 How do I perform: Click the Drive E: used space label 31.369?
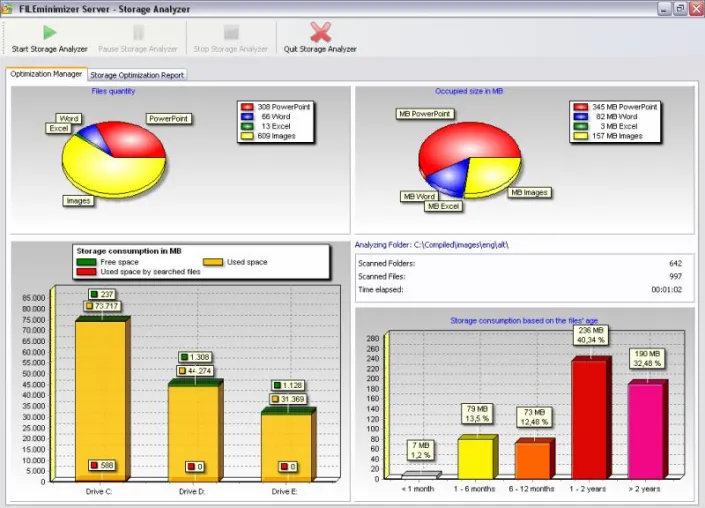[288, 399]
